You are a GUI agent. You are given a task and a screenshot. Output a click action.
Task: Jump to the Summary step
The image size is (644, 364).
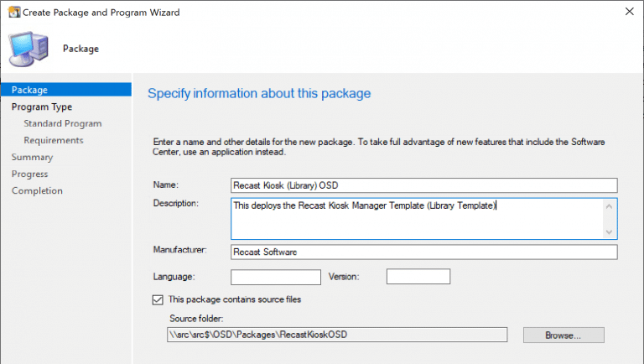pos(32,157)
